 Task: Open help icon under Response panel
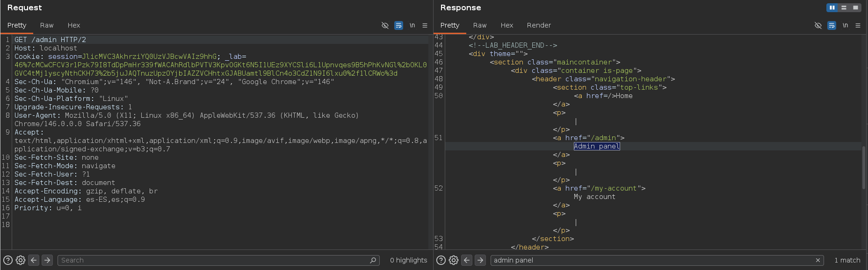[x=441, y=260]
